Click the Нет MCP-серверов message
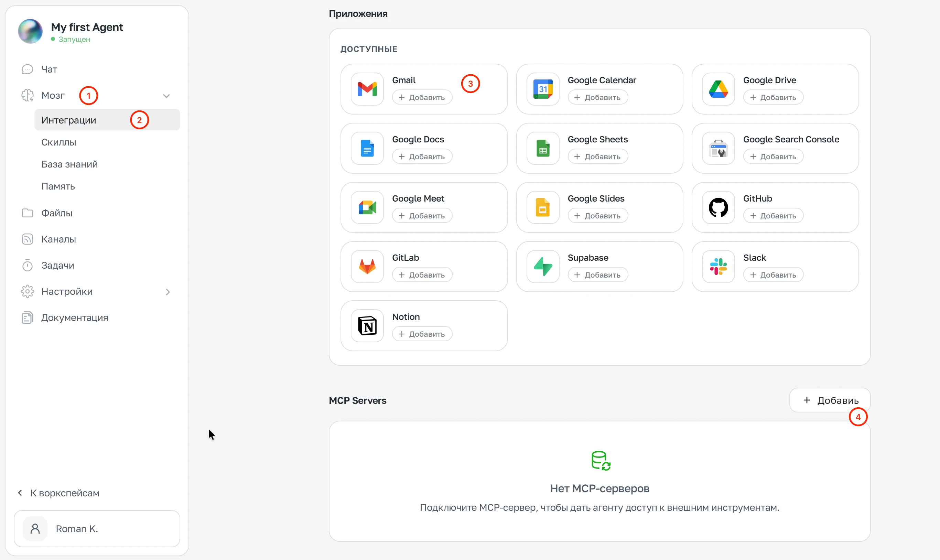The width and height of the screenshot is (940, 560). [x=600, y=489]
